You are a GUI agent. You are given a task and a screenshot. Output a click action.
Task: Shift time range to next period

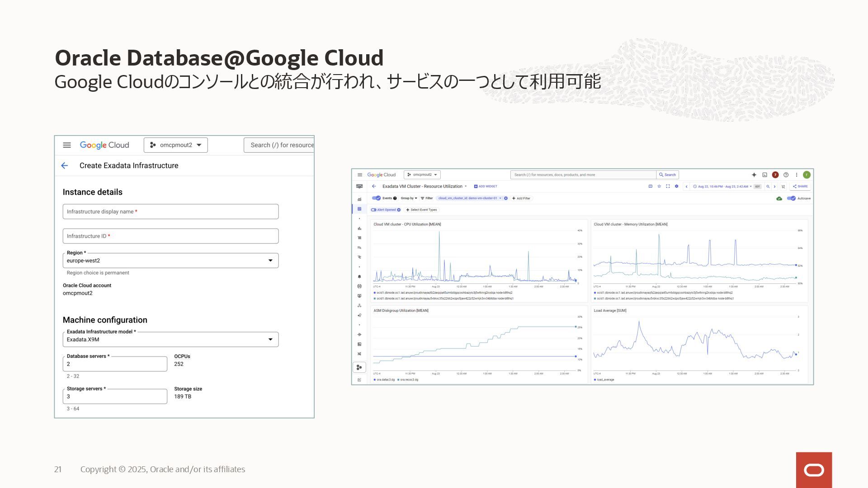click(x=774, y=187)
